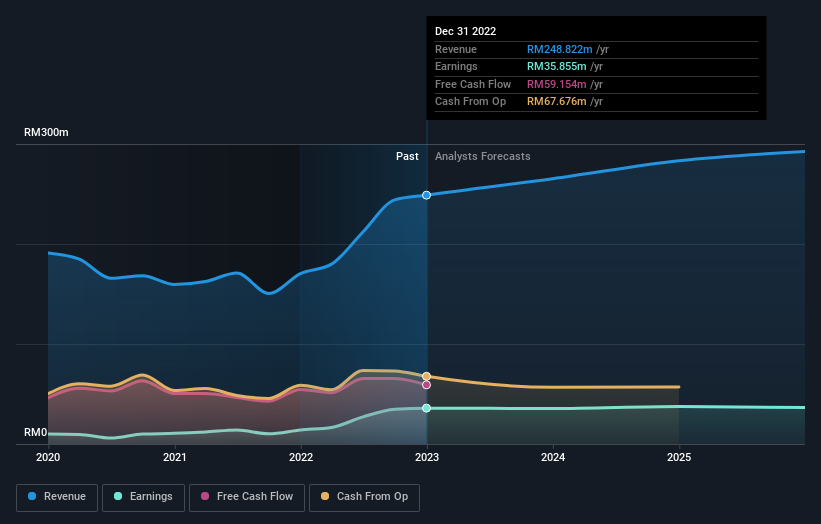Click the 2024 x-axis label
Screen dimensions: 821x524
pos(553,458)
